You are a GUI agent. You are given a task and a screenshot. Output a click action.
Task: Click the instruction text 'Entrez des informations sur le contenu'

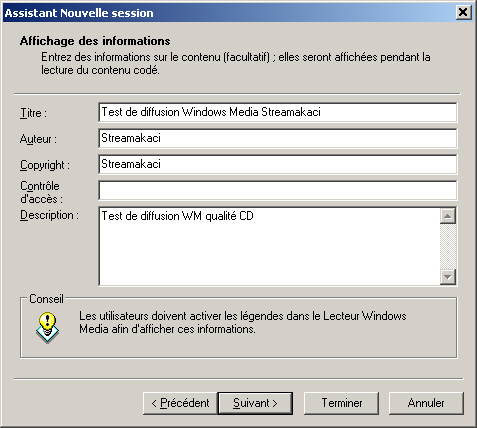(236, 64)
